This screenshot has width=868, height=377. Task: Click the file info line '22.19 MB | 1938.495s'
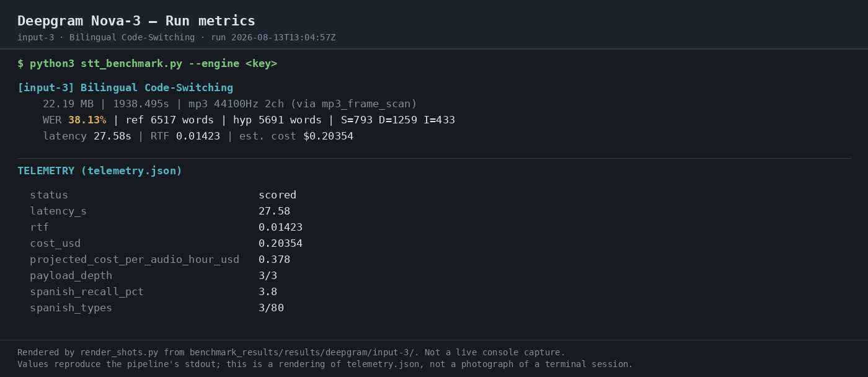pyautogui.click(x=230, y=104)
